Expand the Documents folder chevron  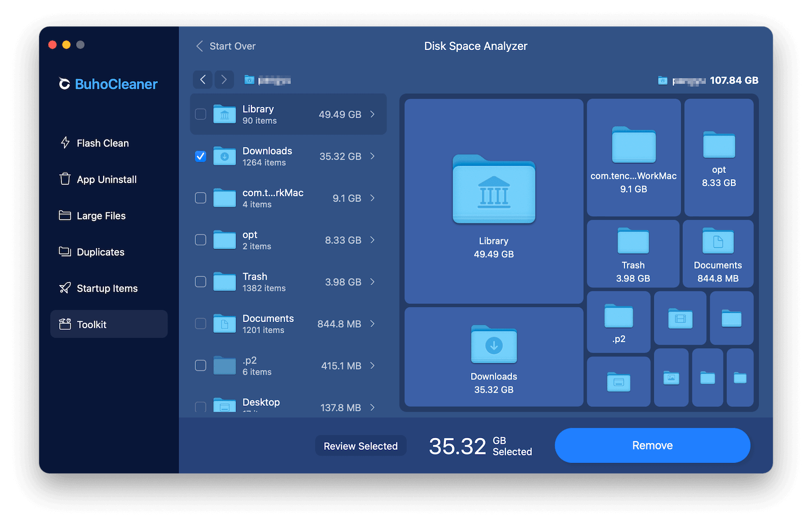pyautogui.click(x=373, y=324)
